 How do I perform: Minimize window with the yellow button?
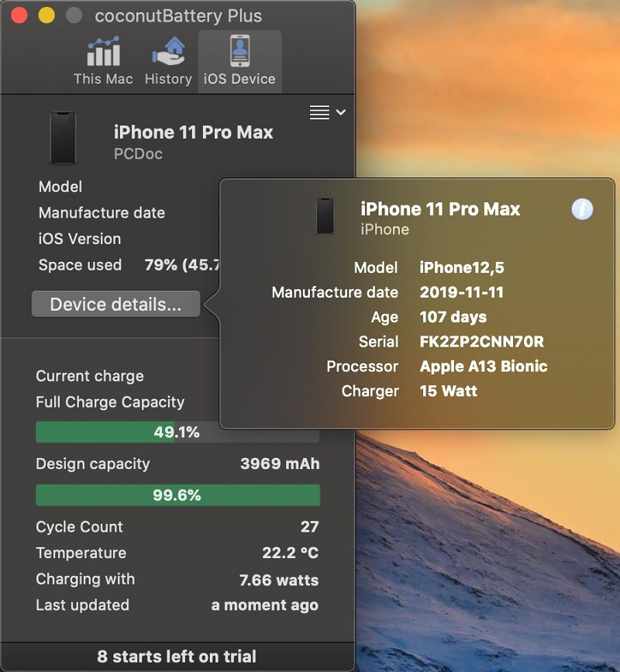tap(46, 16)
